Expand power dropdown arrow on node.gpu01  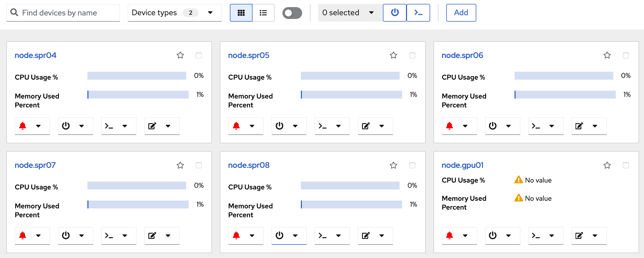pyautogui.click(x=508, y=236)
